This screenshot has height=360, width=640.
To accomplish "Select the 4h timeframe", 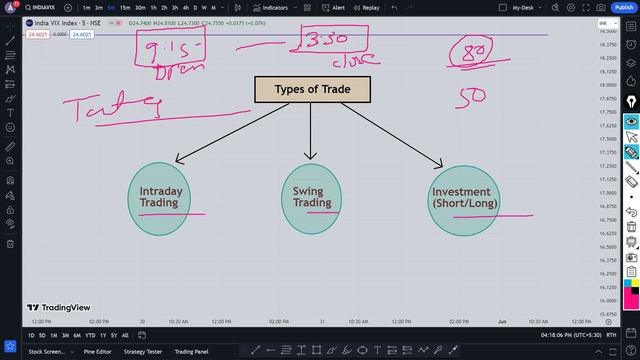I will point(186,8).
